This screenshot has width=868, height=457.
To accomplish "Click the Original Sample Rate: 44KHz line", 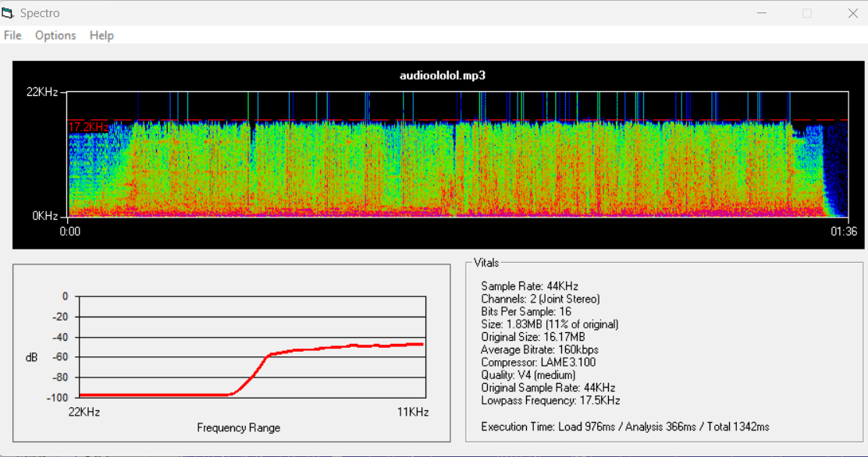I will [x=548, y=388].
